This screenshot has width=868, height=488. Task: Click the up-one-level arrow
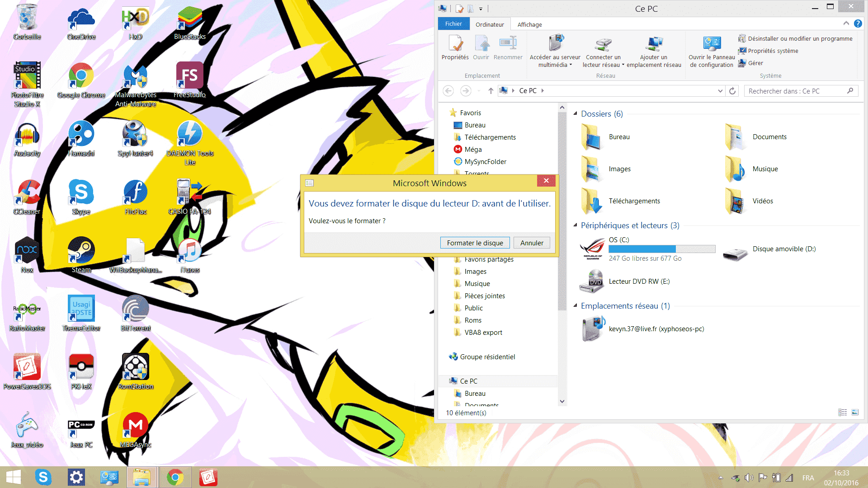(491, 91)
